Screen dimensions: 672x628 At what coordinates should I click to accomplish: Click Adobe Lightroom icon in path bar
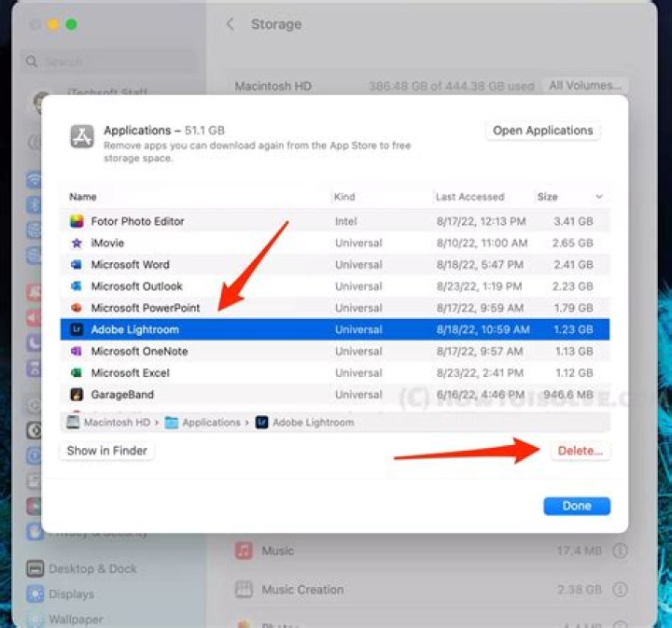(x=262, y=423)
